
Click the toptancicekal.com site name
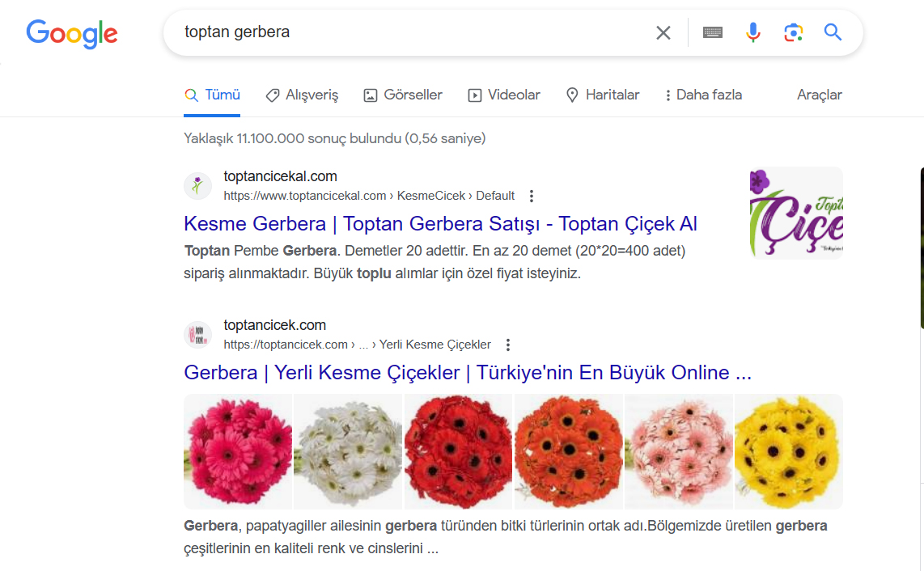(281, 176)
